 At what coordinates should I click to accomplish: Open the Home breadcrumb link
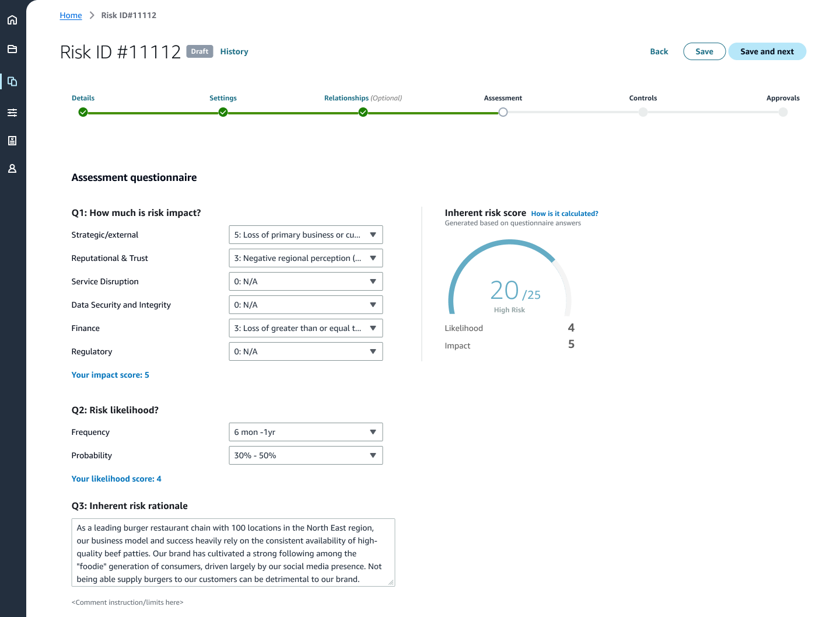tap(71, 15)
